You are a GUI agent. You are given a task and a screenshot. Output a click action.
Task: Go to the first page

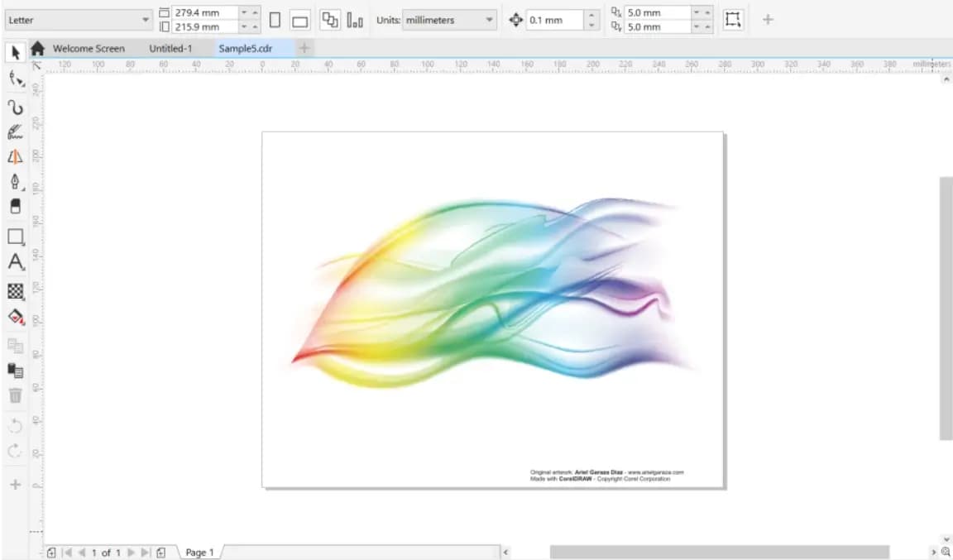(x=68, y=553)
